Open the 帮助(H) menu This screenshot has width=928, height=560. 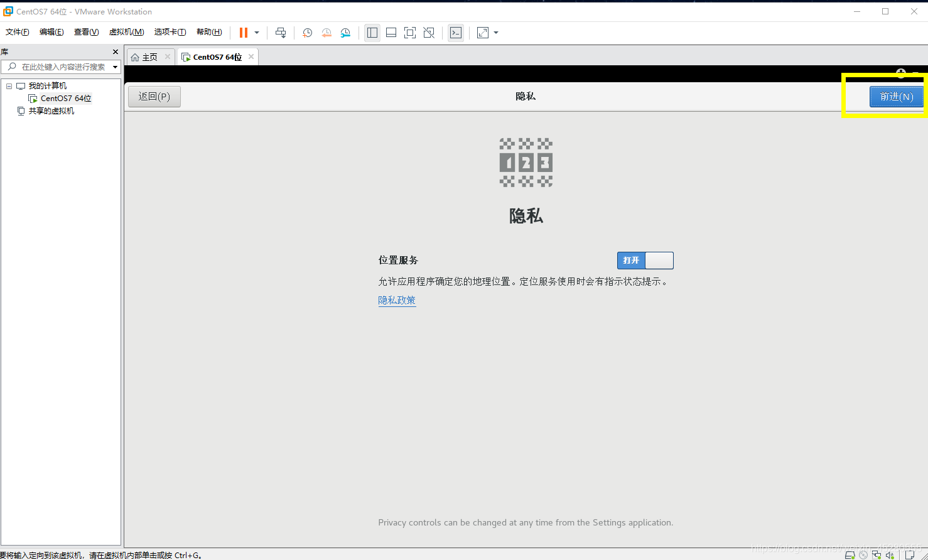[x=209, y=32]
